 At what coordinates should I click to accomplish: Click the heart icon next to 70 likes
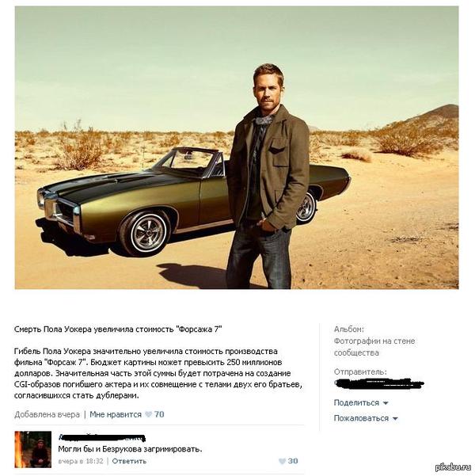[x=148, y=414]
